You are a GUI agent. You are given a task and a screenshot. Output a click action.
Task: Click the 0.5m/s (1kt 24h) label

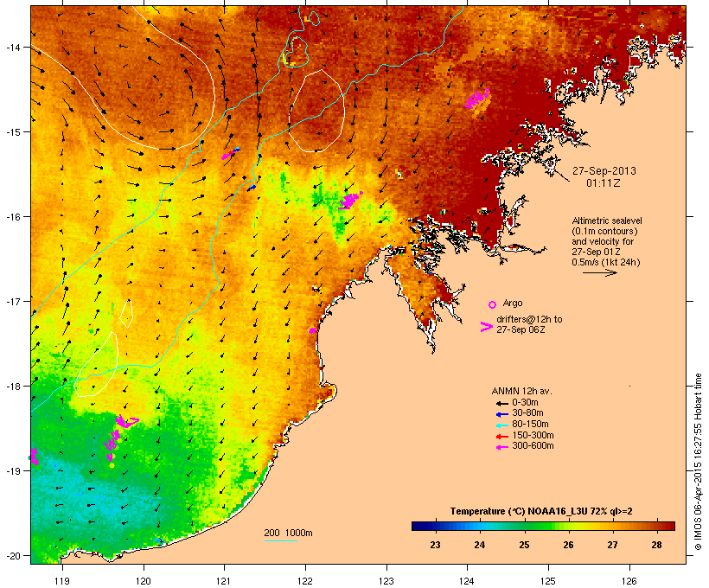[x=606, y=262]
